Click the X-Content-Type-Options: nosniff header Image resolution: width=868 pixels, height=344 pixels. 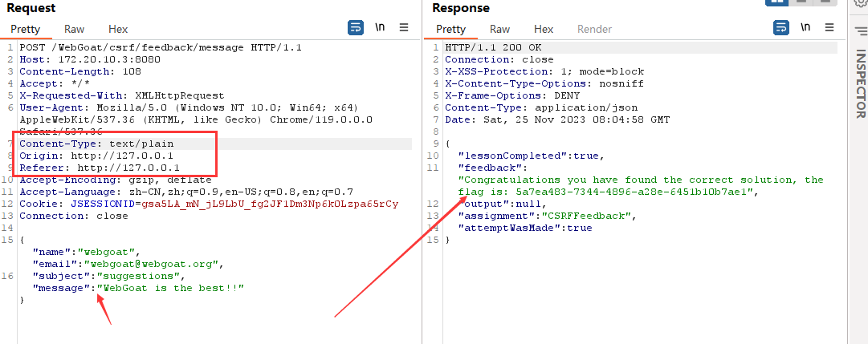544,84
